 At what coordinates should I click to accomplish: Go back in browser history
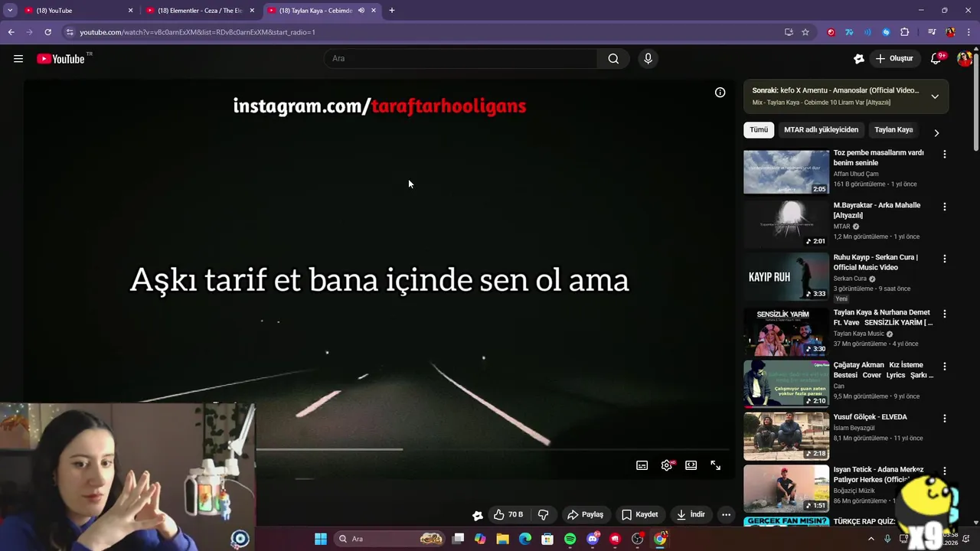11,32
